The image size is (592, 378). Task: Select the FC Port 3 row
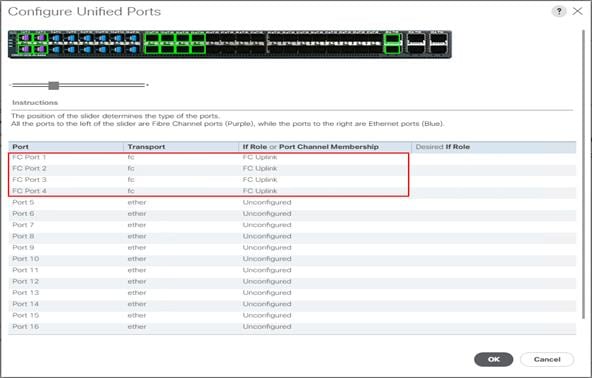click(x=292, y=180)
